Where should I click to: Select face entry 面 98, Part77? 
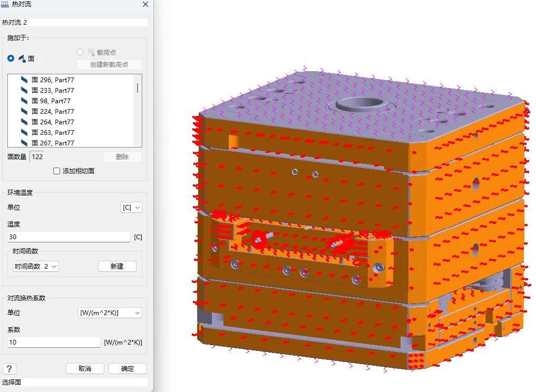pos(51,101)
